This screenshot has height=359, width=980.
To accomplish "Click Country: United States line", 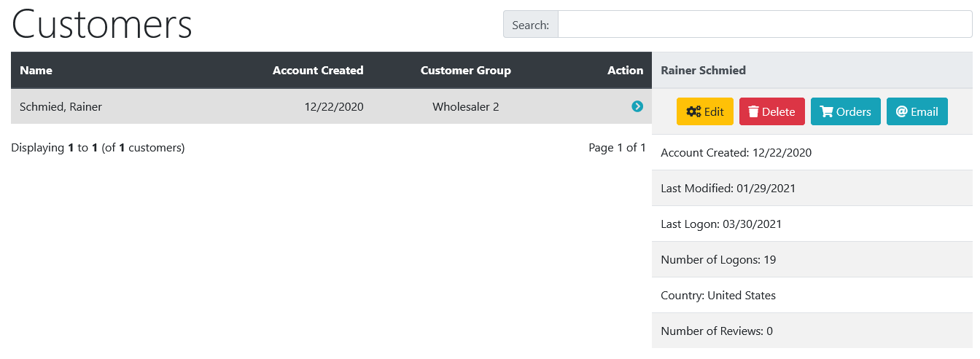I will [x=718, y=296].
